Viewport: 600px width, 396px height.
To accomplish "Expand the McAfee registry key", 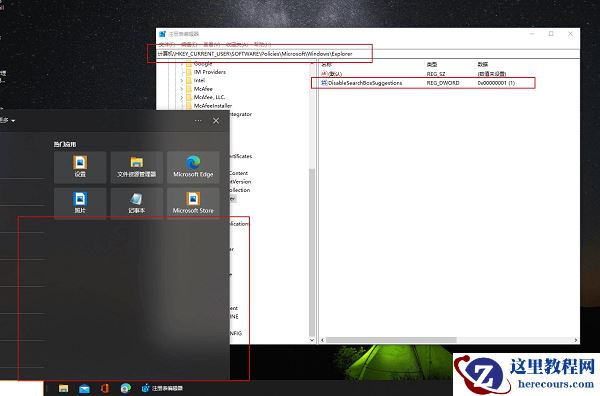I will coord(182,89).
